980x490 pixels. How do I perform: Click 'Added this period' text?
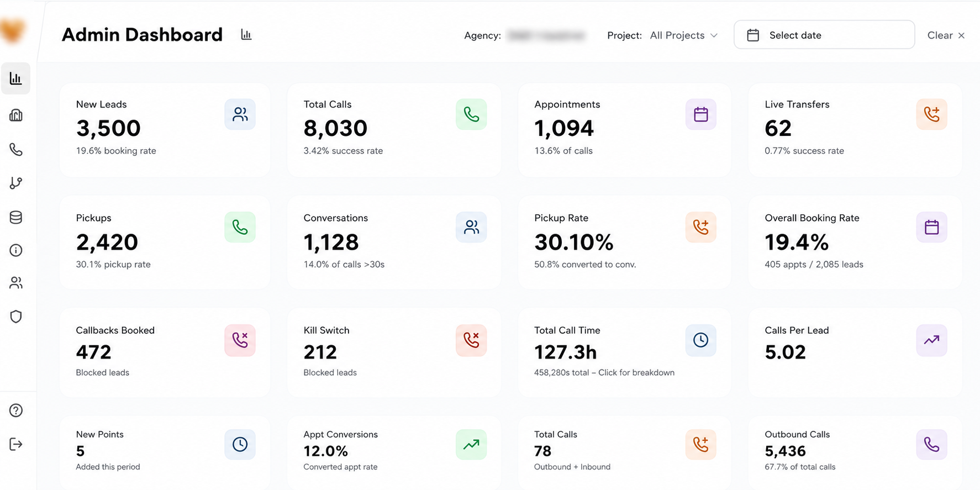[108, 467]
